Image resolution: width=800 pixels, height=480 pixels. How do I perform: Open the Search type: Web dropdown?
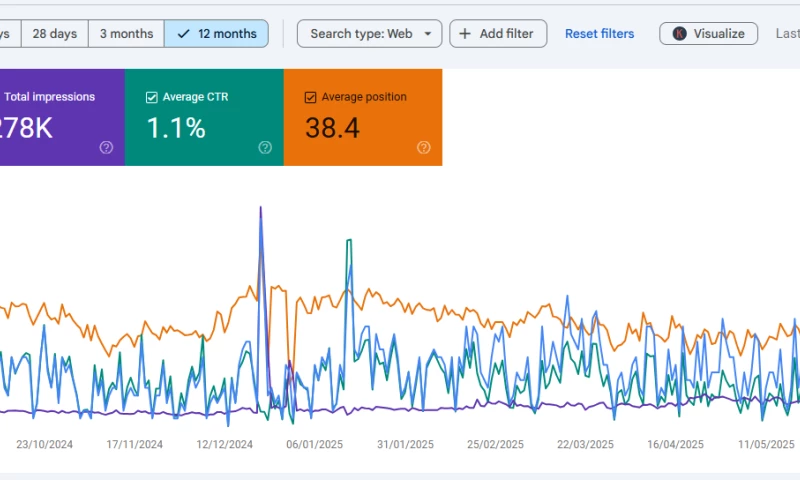(369, 34)
